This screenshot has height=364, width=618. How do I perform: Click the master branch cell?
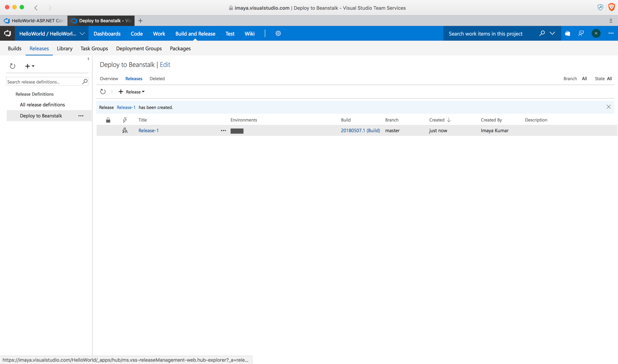(x=392, y=131)
